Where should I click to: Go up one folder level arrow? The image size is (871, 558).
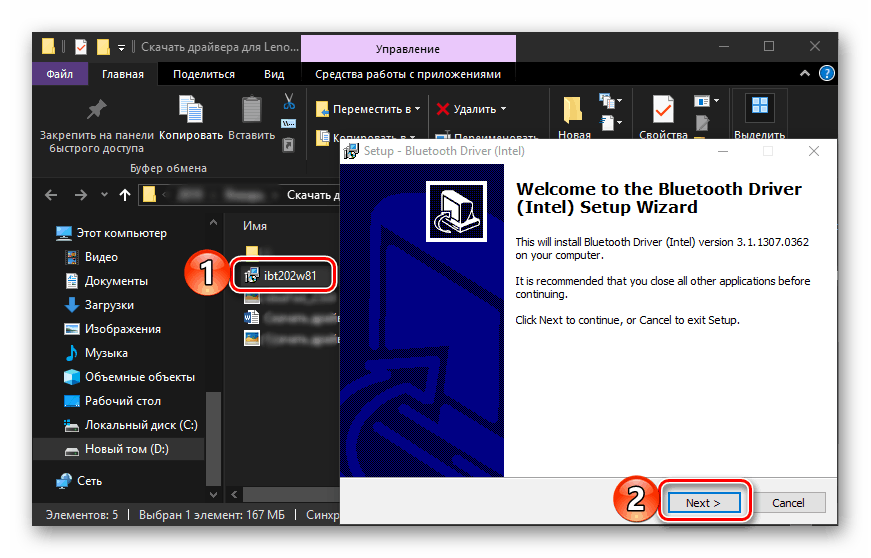click(x=125, y=195)
